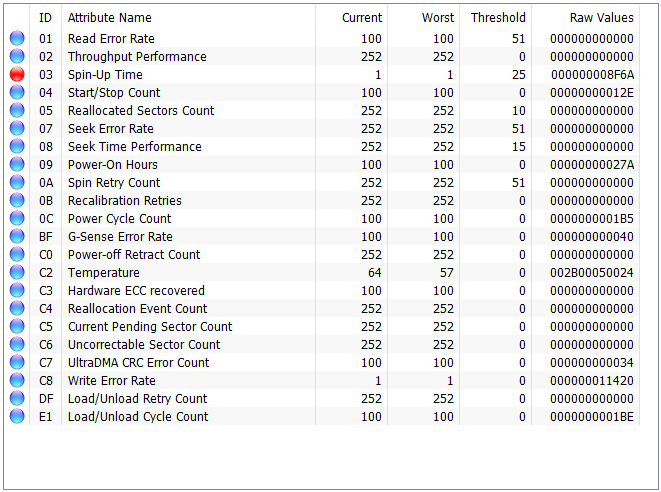Click the status icon for Reallocated Sectors Count
The image size is (661, 492).
click(17, 110)
